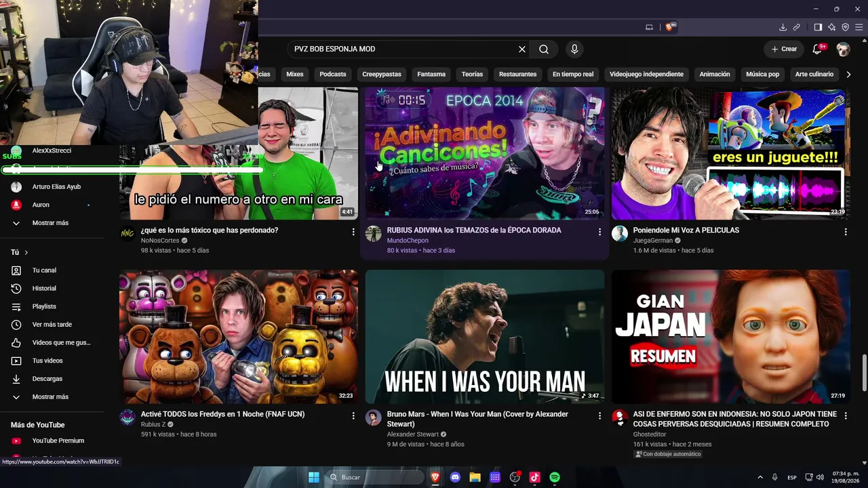Click the NoNosCortes channel avatar
Viewport: 868px width, 488px height.
click(x=127, y=234)
